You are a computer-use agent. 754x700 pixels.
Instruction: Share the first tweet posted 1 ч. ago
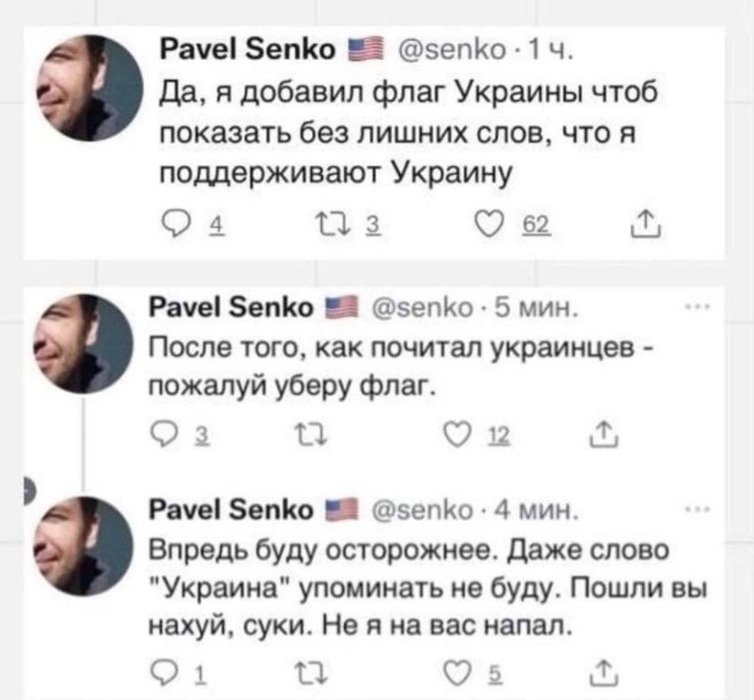645,224
